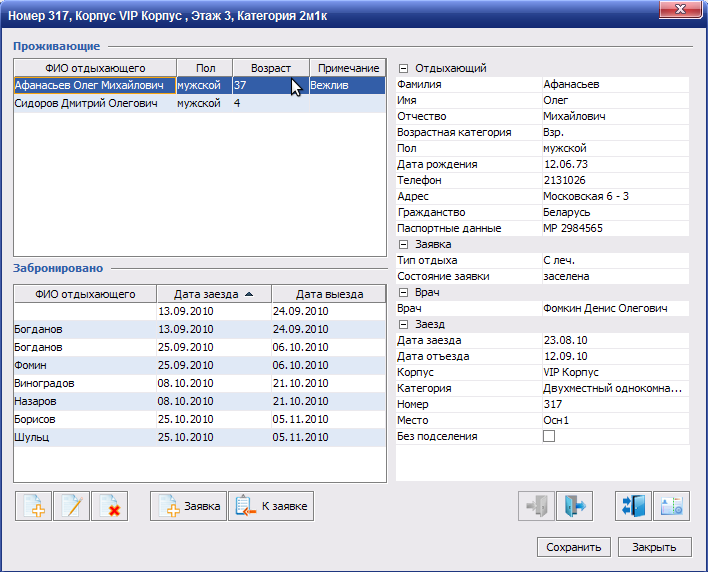Select the Шульц booking row
708x572 pixels.
(200, 437)
